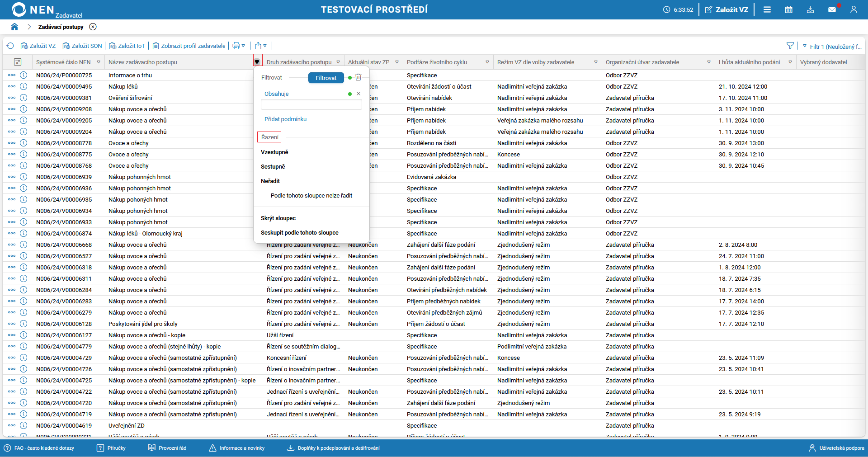
Task: Open the downloads icon in header
Action: point(811,9)
